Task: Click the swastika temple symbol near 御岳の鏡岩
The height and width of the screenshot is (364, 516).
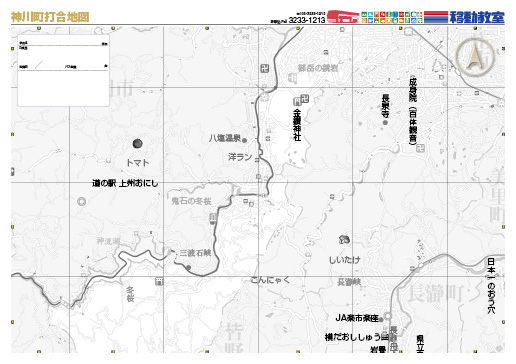Action: [265, 69]
